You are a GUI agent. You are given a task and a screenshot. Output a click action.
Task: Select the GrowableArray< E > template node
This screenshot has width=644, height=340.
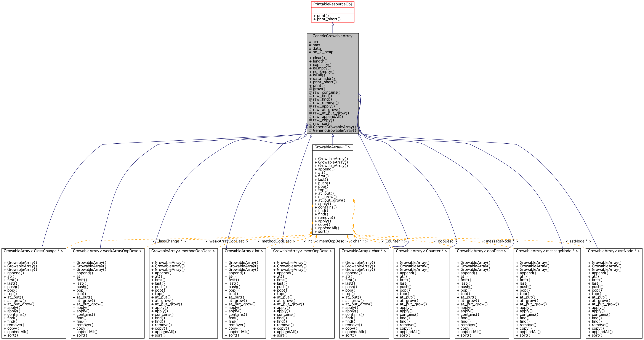click(x=332, y=147)
